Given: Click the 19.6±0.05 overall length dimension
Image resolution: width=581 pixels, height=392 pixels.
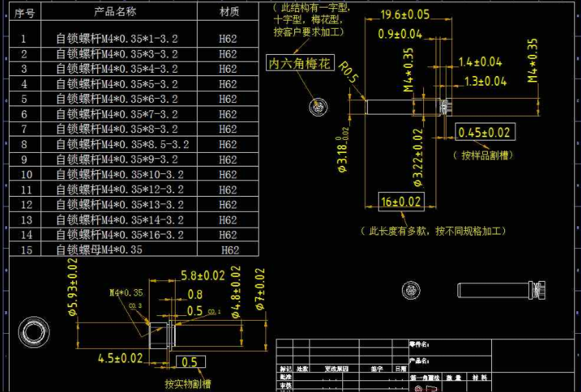Looking at the screenshot, I should (x=405, y=14).
